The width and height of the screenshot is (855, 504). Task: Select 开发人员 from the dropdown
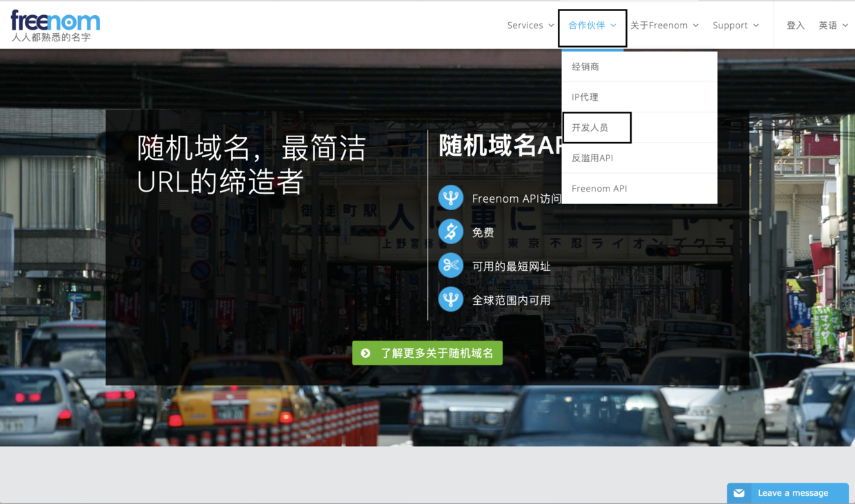coord(639,128)
